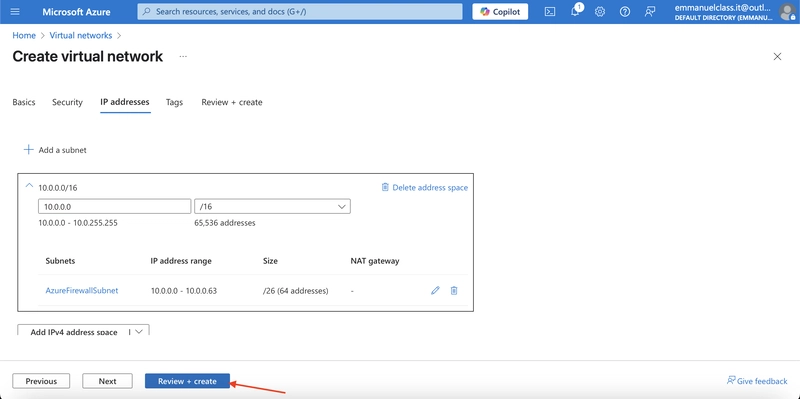Expand Add IPv4 address space dropdown arrow
800x399 pixels.
coord(138,332)
